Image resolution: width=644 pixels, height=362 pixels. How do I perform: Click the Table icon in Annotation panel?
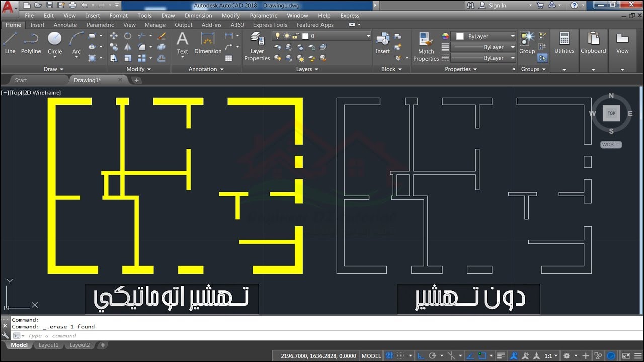228,58
